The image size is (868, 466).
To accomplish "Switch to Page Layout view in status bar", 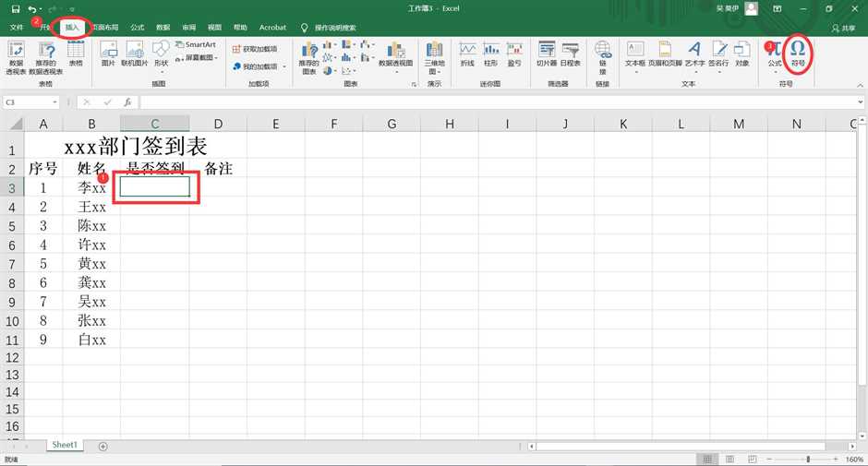I will [729, 459].
